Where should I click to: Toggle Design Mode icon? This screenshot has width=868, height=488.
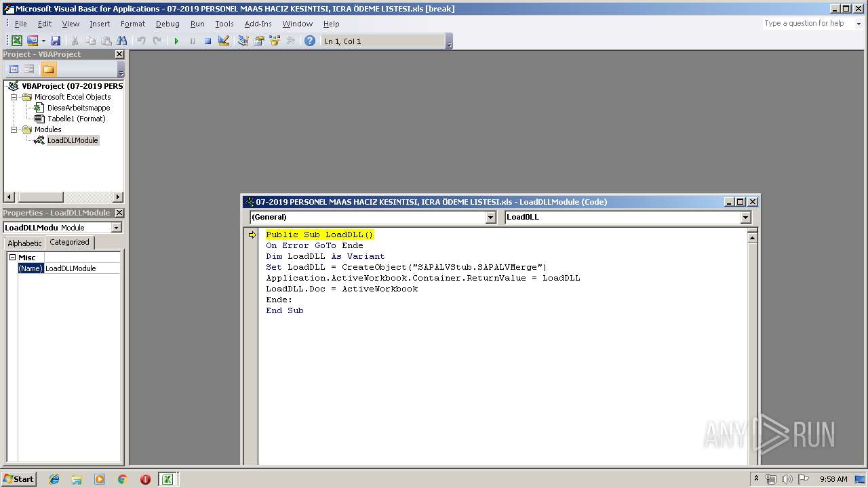(224, 41)
